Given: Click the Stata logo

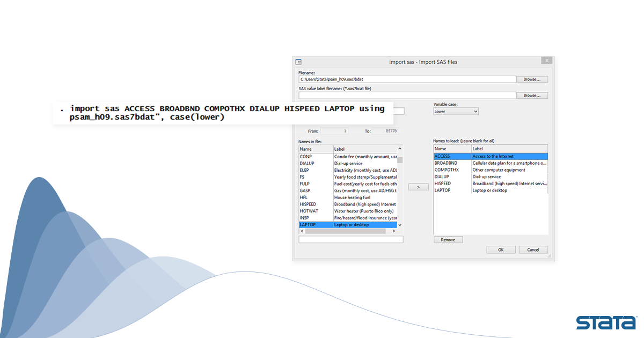Looking at the screenshot, I should point(606,322).
